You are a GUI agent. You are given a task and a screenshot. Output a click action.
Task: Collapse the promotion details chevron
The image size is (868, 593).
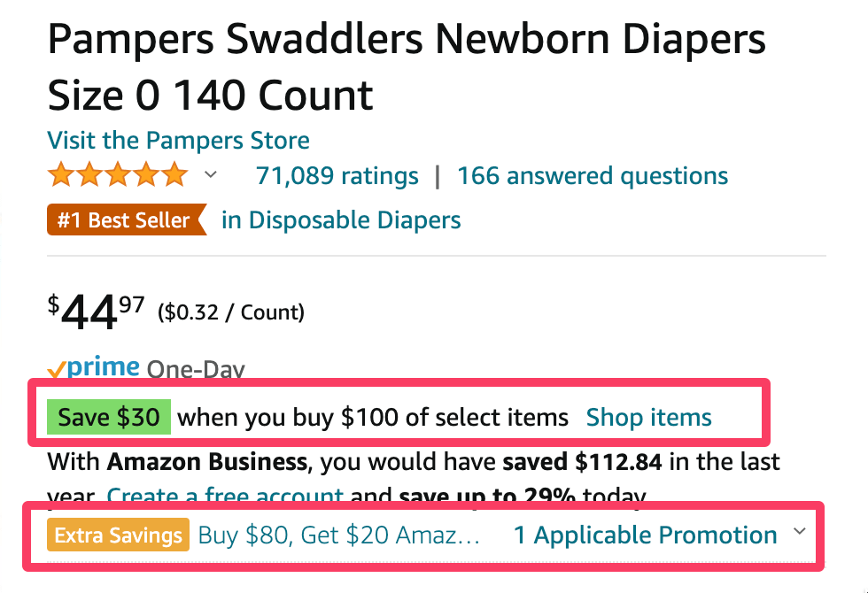pyautogui.click(x=800, y=531)
